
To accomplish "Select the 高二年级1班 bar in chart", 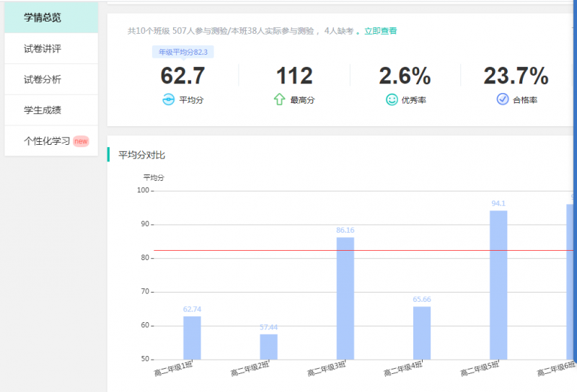I will tap(192, 337).
